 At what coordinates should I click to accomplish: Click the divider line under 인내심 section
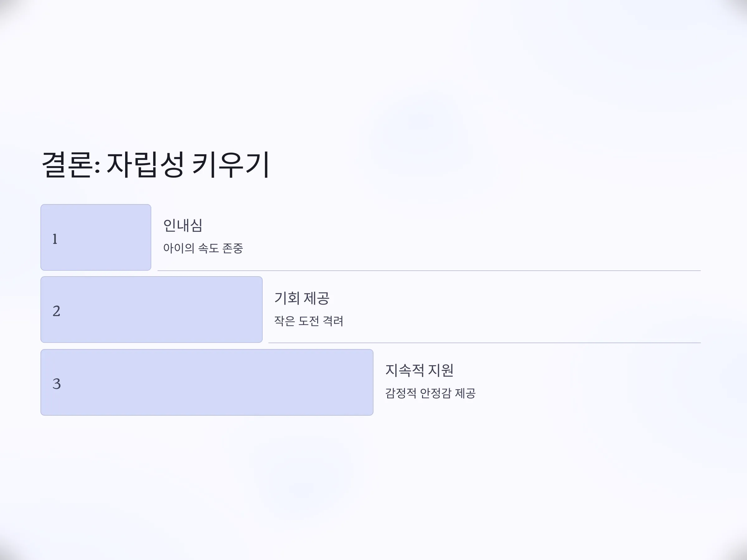click(429, 270)
